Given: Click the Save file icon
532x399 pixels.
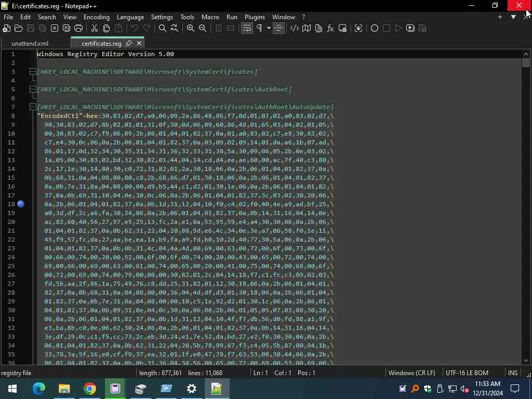Looking at the screenshot, I should click(31, 29).
